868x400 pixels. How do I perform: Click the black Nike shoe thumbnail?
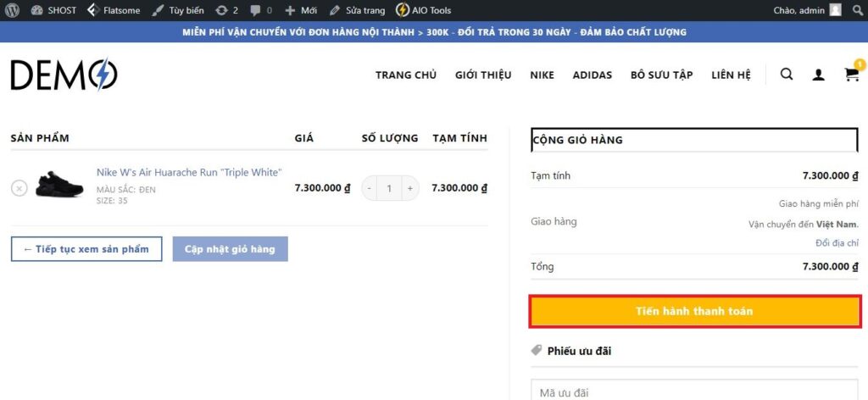pyautogui.click(x=59, y=186)
